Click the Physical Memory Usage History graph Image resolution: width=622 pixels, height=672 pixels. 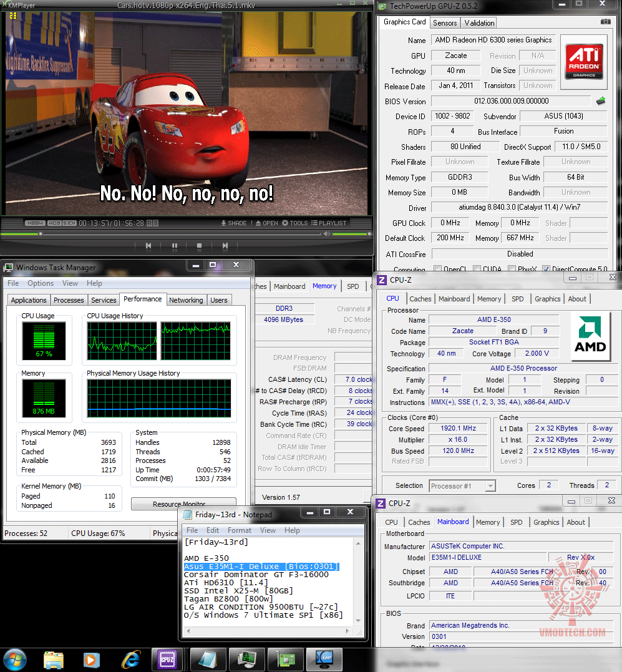click(159, 398)
